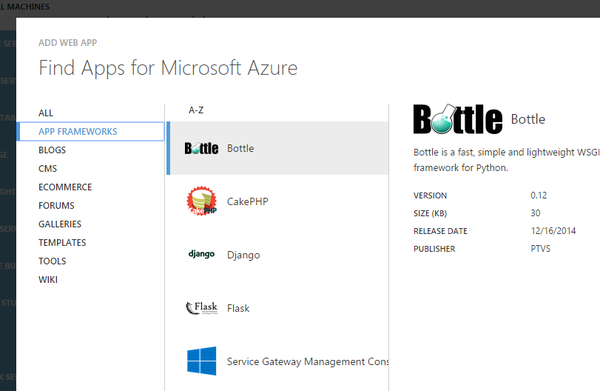Click the large Bottle logo in details pane
600x391 pixels.
458,119
